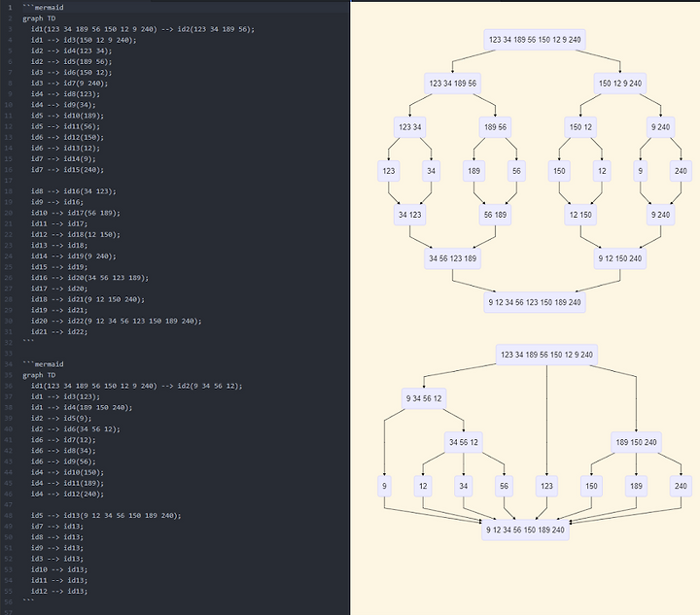Click code line 'id18 --> id21(9 12 150 240);'
The image size is (700, 615).
[87, 299]
